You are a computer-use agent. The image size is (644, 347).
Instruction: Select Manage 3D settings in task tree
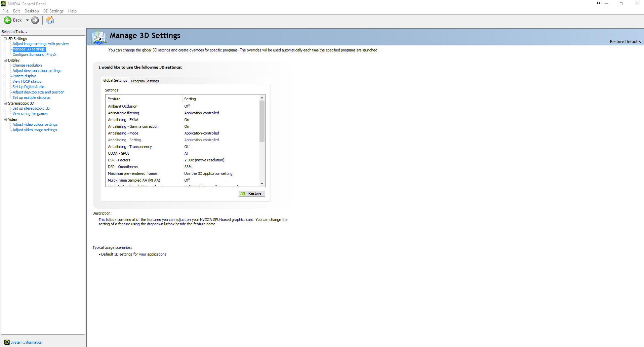tap(29, 49)
